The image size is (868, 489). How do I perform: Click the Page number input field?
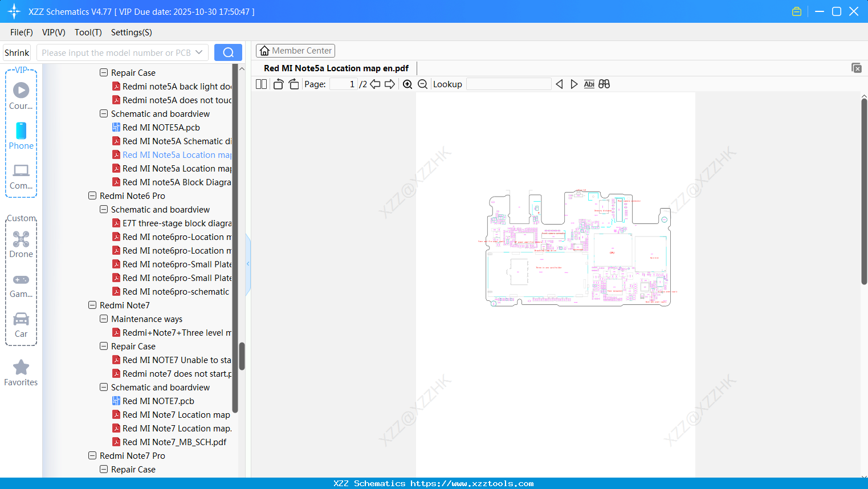coord(343,84)
